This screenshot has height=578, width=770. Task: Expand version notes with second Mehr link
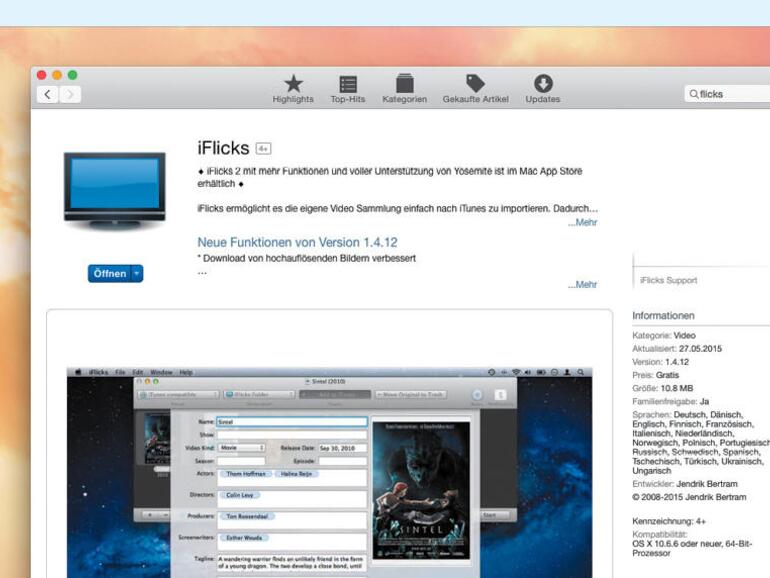coord(582,285)
